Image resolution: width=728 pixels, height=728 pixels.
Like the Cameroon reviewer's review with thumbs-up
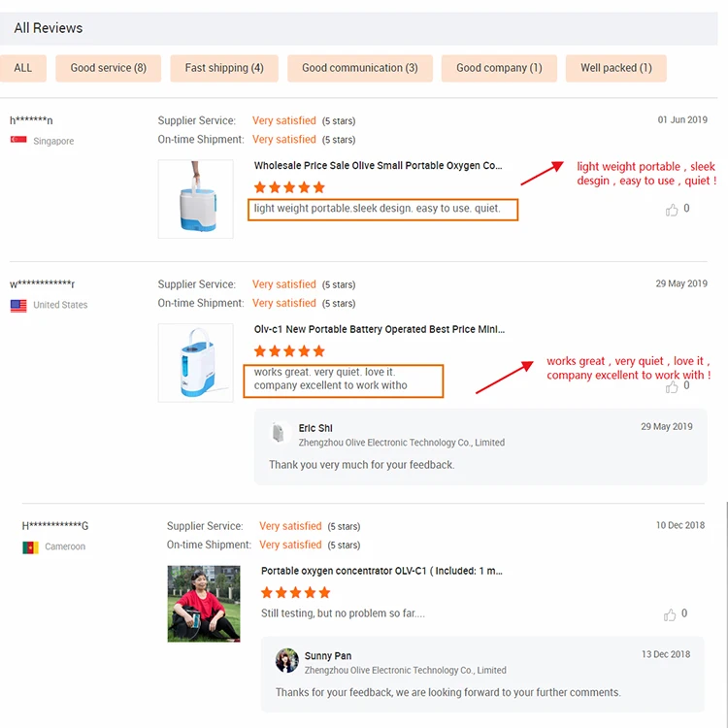pos(670,614)
